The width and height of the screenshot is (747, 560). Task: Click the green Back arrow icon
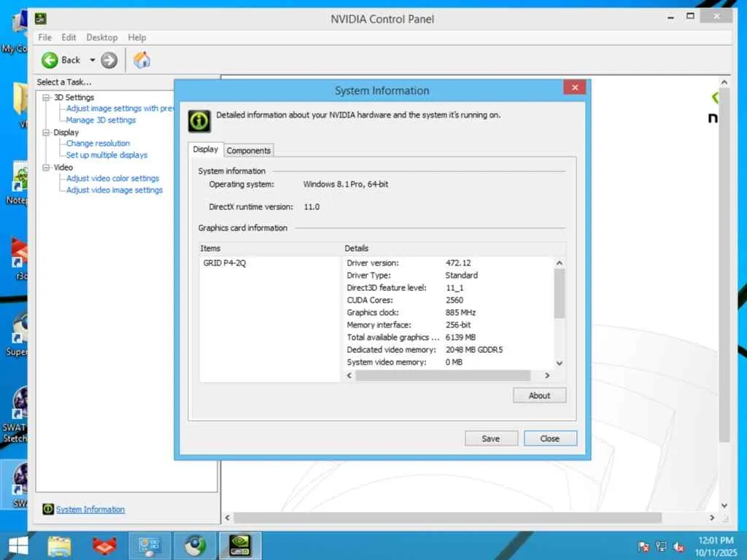click(50, 60)
